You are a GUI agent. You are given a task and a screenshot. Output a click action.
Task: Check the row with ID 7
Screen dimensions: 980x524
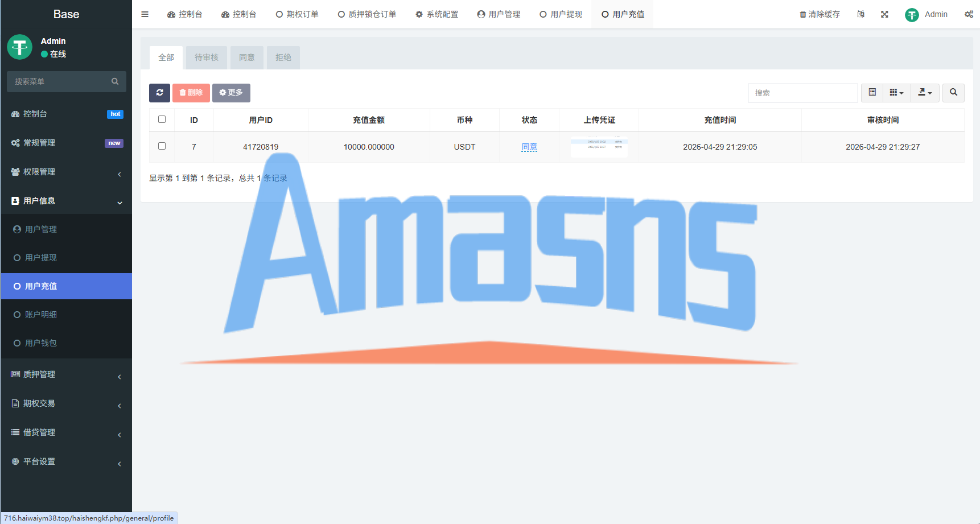tap(162, 146)
